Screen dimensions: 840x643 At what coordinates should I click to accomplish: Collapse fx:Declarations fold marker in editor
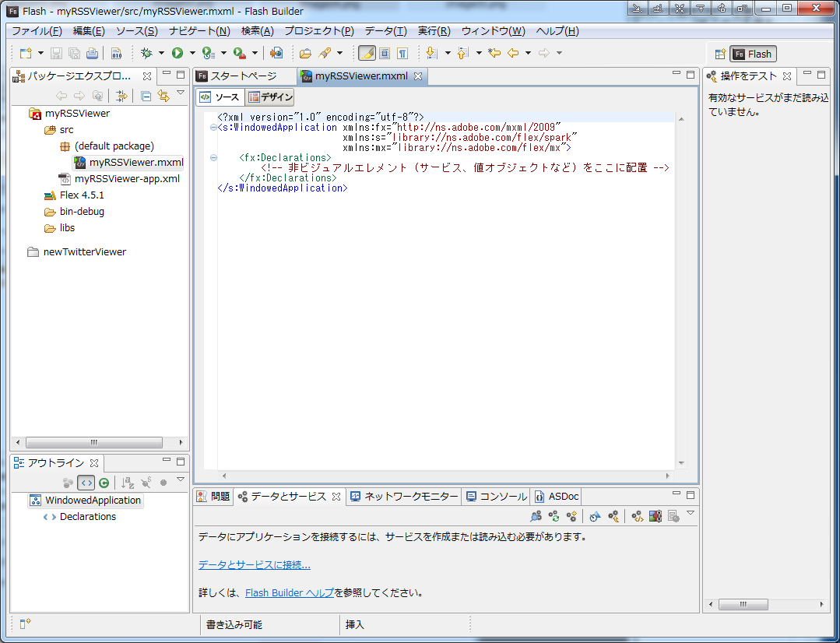coord(213,158)
